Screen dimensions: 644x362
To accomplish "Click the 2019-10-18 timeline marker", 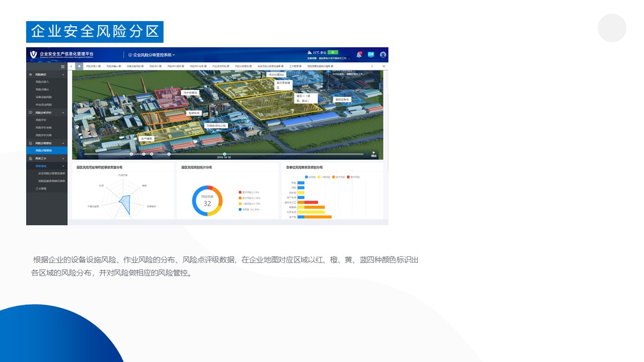I will [x=224, y=154].
